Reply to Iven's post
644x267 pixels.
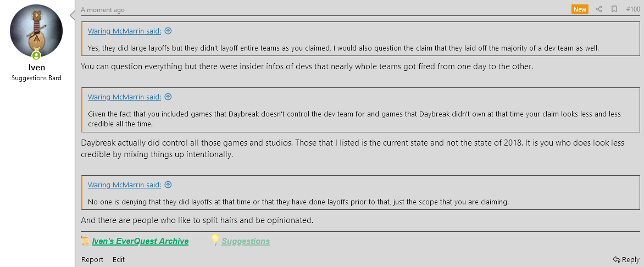(626, 260)
